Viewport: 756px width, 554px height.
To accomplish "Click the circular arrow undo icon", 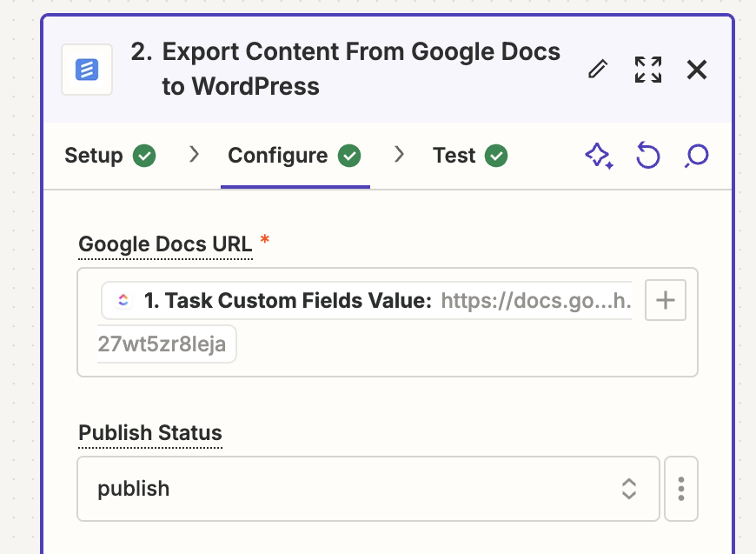I will [x=647, y=157].
